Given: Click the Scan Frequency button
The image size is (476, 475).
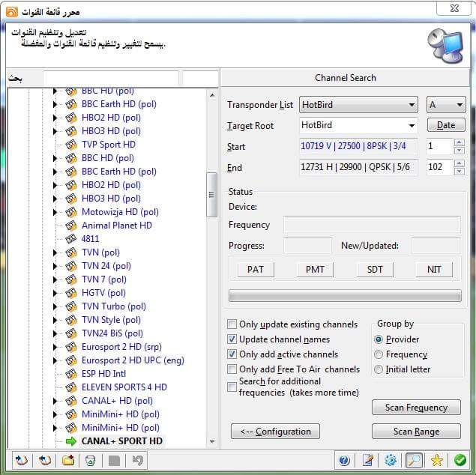Looking at the screenshot, I should click(x=416, y=408).
